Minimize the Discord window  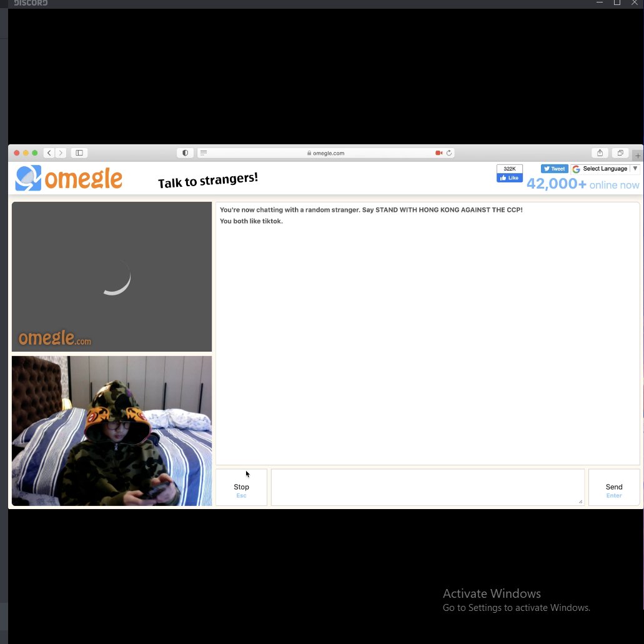[x=600, y=2]
